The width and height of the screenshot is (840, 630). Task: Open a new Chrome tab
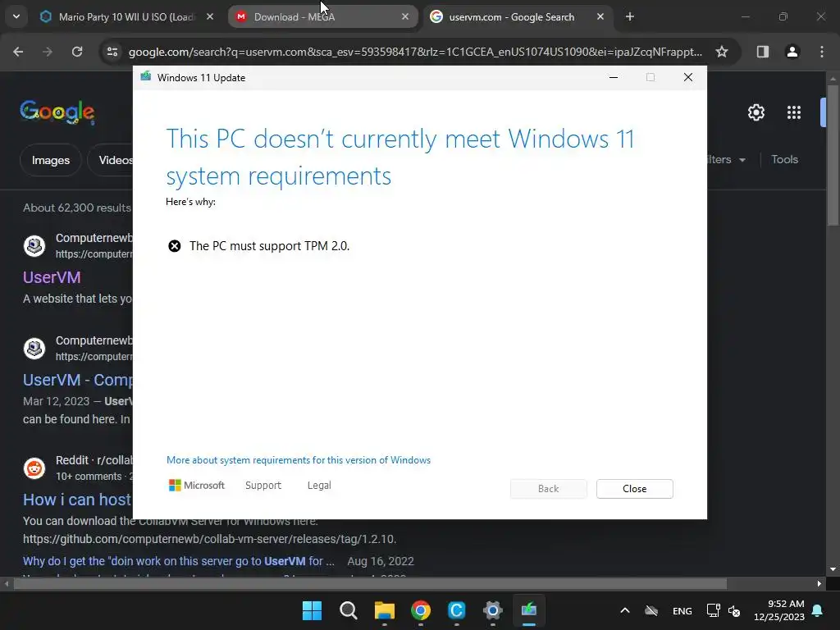[630, 17]
